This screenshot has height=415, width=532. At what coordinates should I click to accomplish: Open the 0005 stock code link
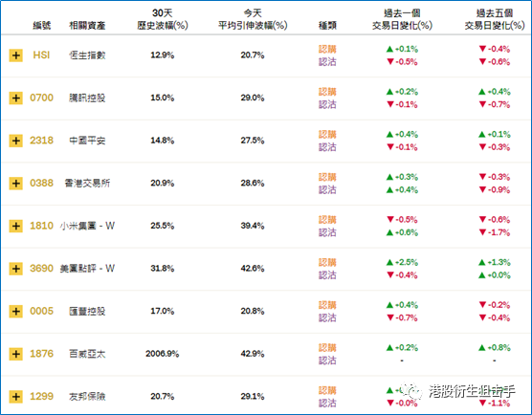pyautogui.click(x=41, y=311)
